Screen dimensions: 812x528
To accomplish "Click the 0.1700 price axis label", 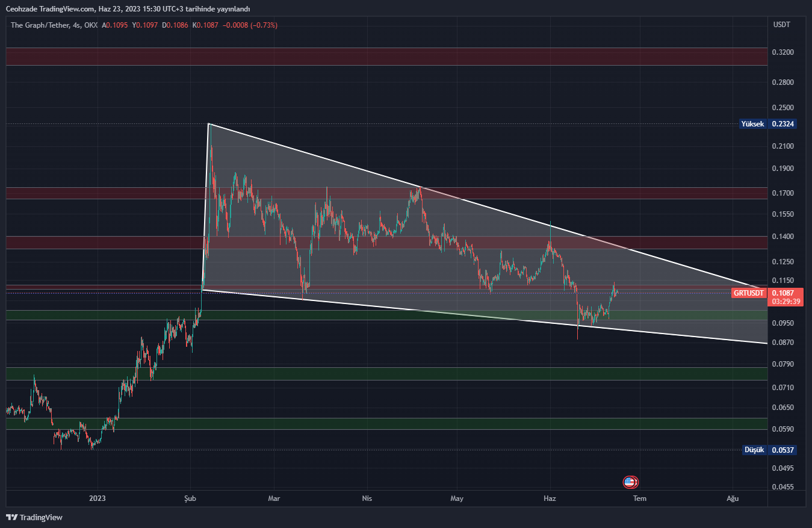I will [x=783, y=193].
